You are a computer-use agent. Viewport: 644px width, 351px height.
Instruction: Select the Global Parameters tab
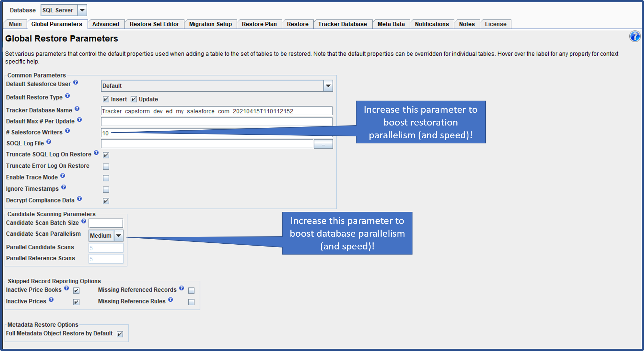[57, 24]
